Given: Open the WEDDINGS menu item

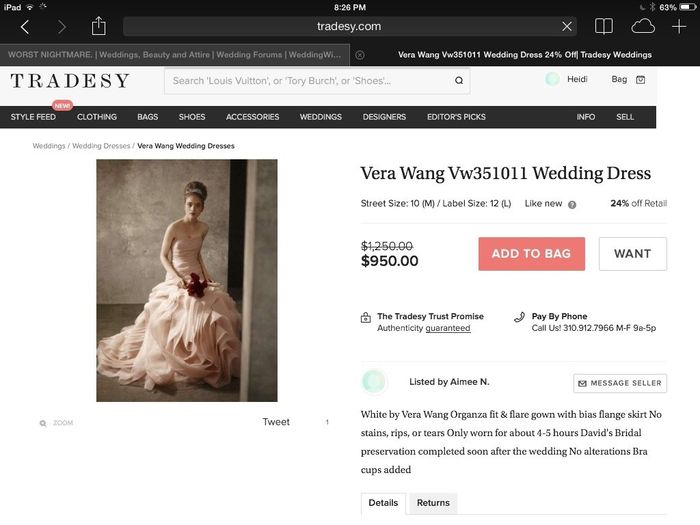Looking at the screenshot, I should pyautogui.click(x=321, y=117).
